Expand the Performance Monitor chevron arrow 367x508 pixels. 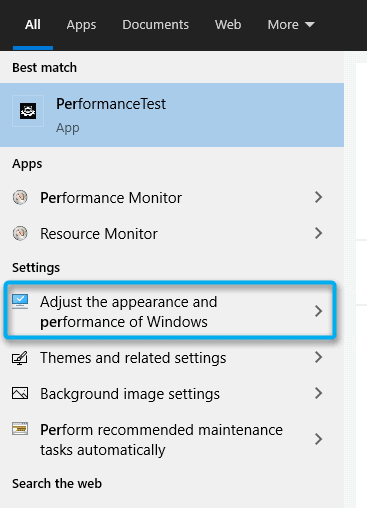click(319, 197)
